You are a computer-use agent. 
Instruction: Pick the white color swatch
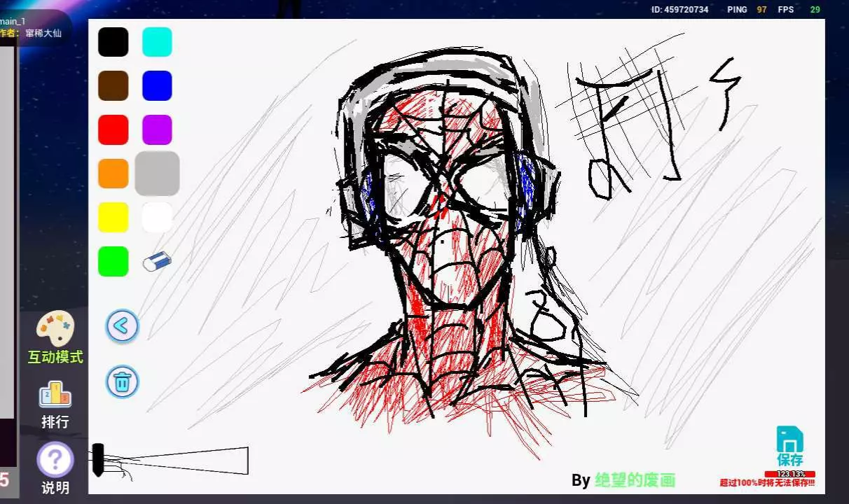(157, 217)
